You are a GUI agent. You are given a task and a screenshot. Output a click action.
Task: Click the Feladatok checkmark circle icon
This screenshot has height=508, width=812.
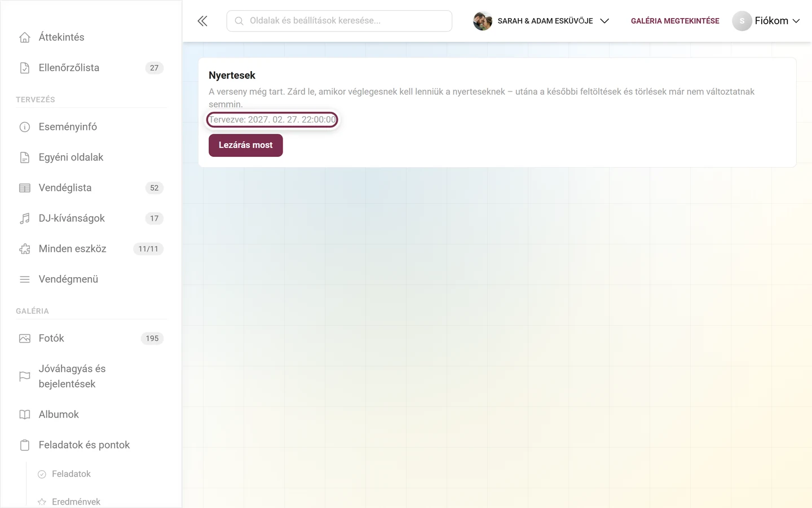(42, 474)
